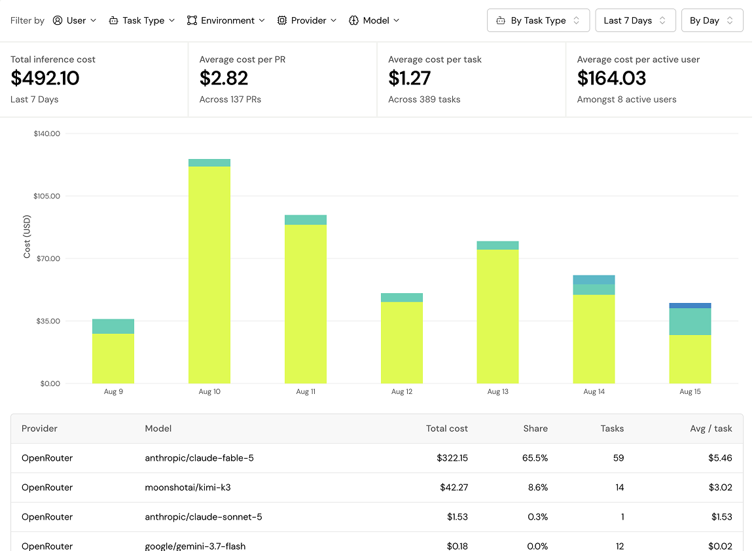Image resolution: width=756 pixels, height=551 pixels.
Task: Expand the Task Type filter chevron
Action: 171,20
